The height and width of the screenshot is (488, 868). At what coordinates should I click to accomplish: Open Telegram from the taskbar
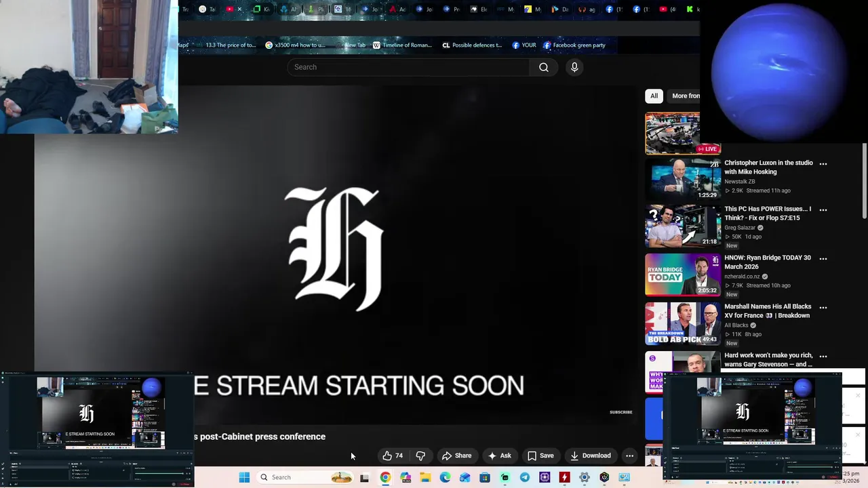[x=525, y=477]
